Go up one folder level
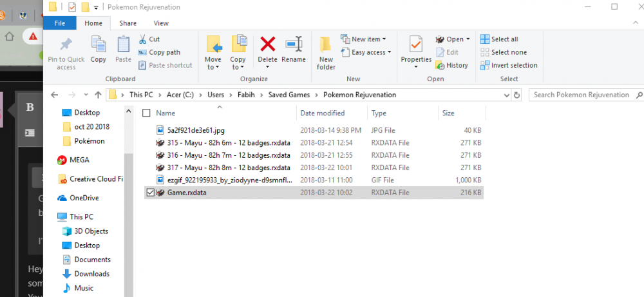The image size is (644, 297). point(98,95)
